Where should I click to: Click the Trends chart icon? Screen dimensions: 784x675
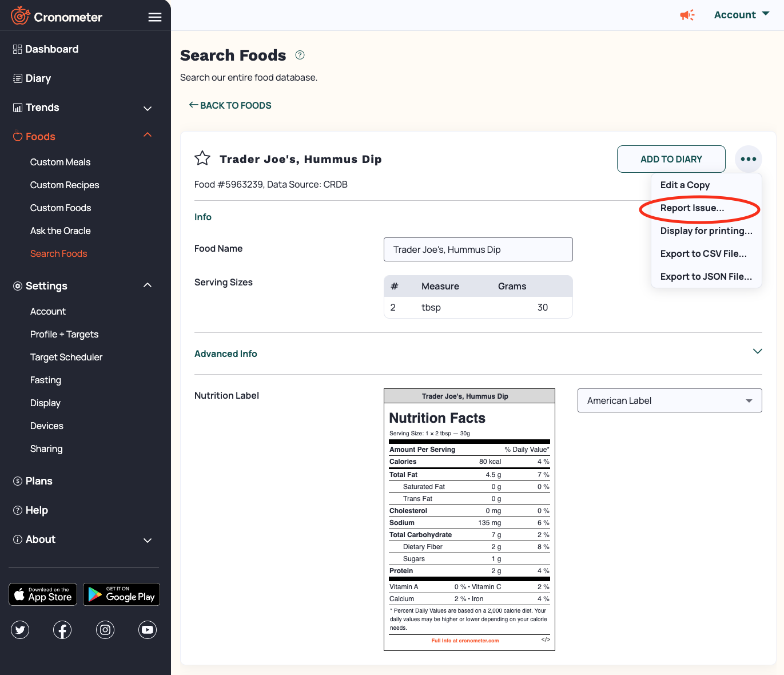18,108
